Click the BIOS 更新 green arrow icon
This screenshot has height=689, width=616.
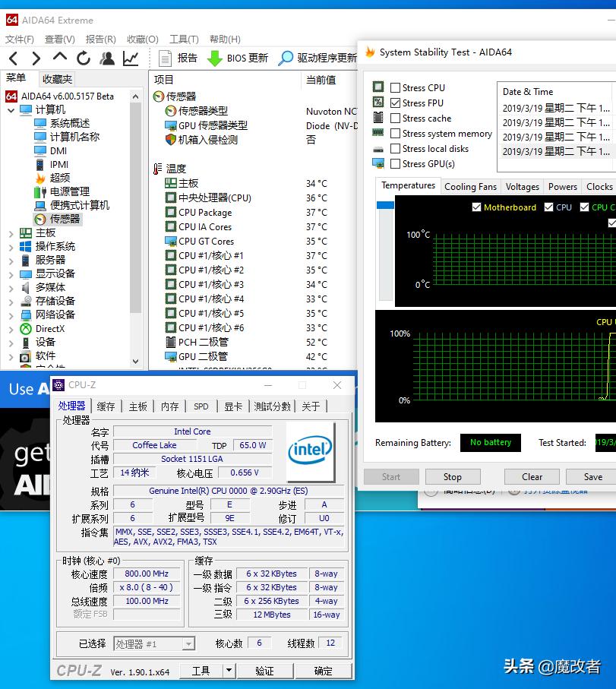[215, 58]
